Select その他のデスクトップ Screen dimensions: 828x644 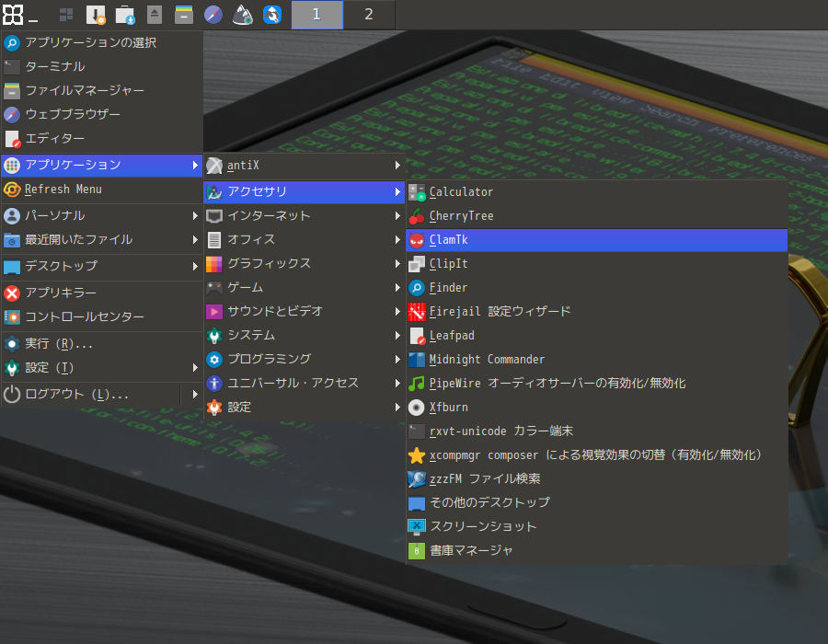597,502
